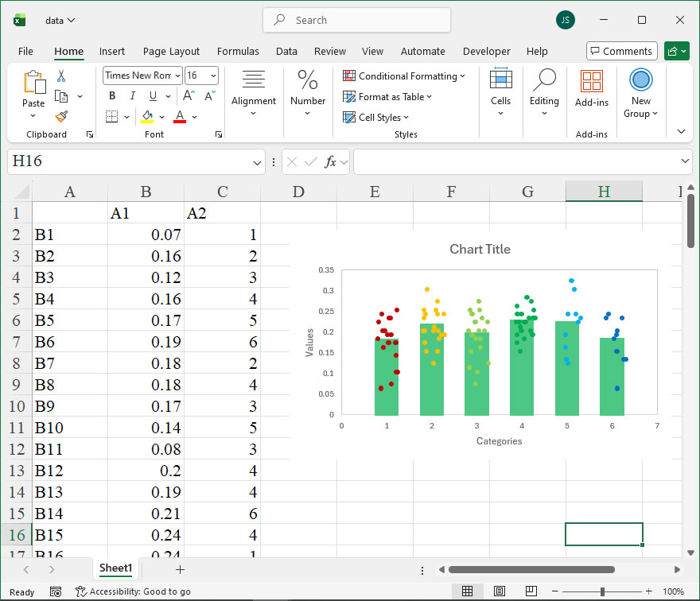Click the Increase Font Size icon

tap(189, 95)
